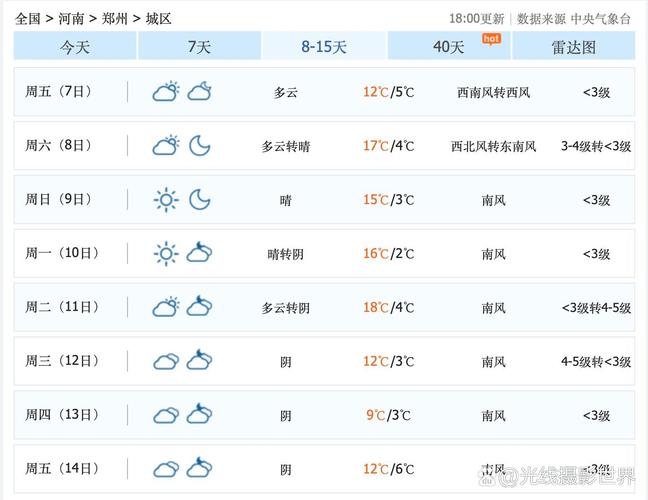Click the 16℃/2℃ temperature

388,254
